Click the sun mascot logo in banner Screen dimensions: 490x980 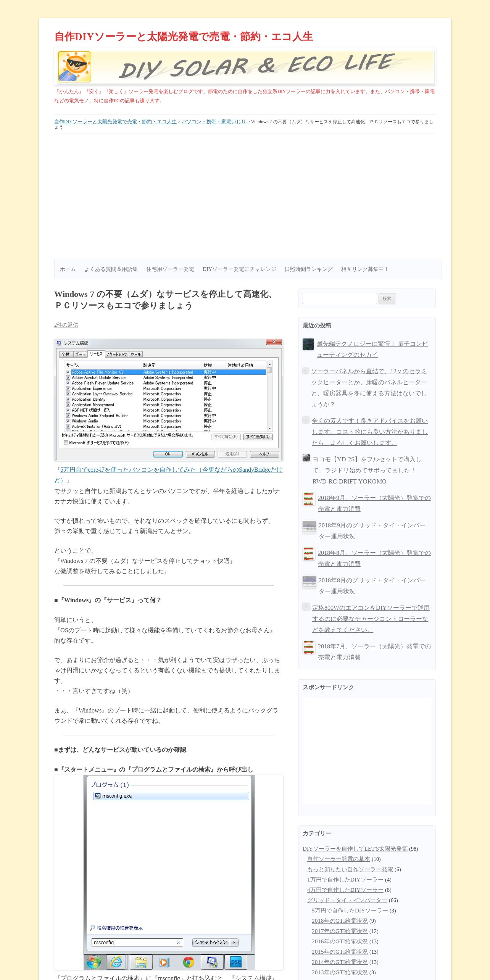74,67
